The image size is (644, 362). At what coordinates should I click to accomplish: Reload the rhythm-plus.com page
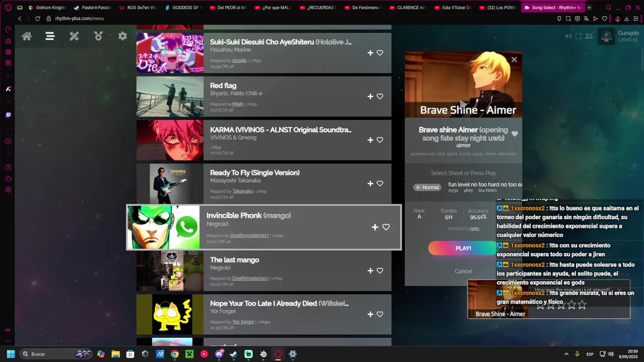tap(38, 19)
